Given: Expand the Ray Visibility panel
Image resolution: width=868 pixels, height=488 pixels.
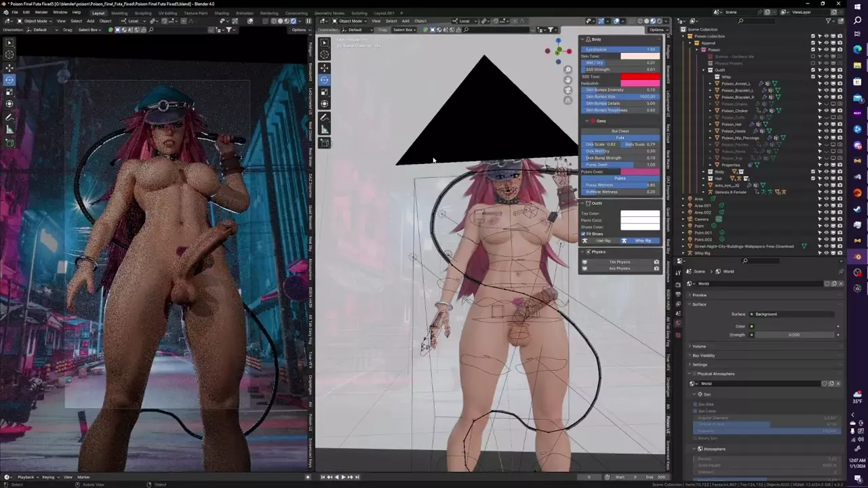Looking at the screenshot, I should [x=703, y=355].
